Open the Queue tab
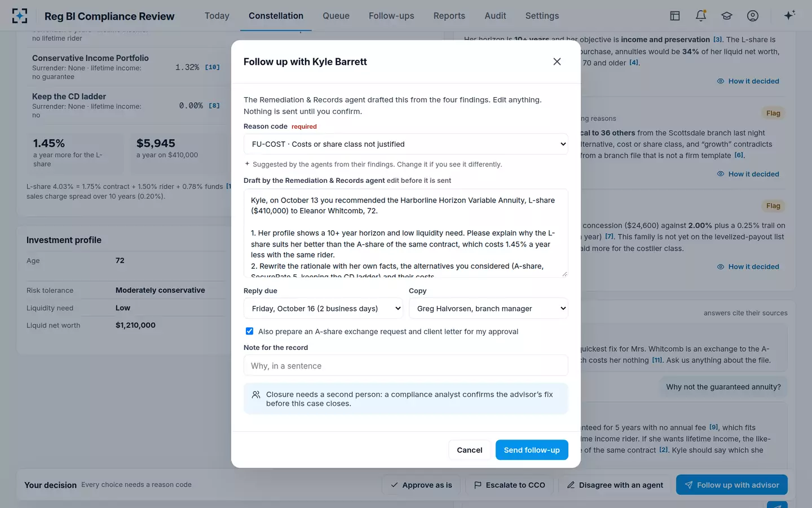The image size is (812, 508). [x=336, y=16]
